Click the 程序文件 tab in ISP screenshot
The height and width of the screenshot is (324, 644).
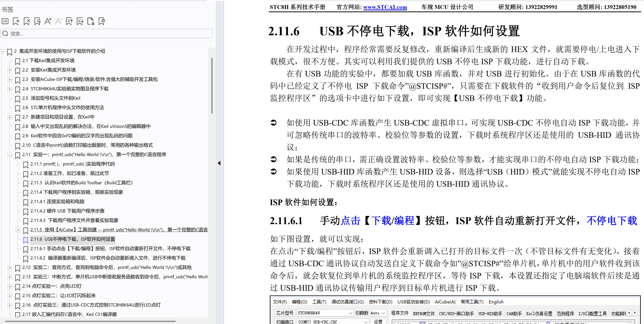click(x=400, y=313)
